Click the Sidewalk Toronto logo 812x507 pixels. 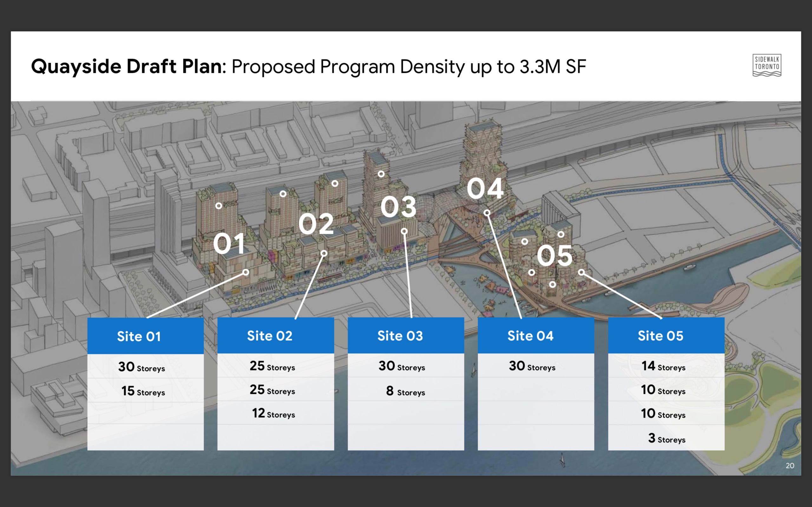coord(767,66)
